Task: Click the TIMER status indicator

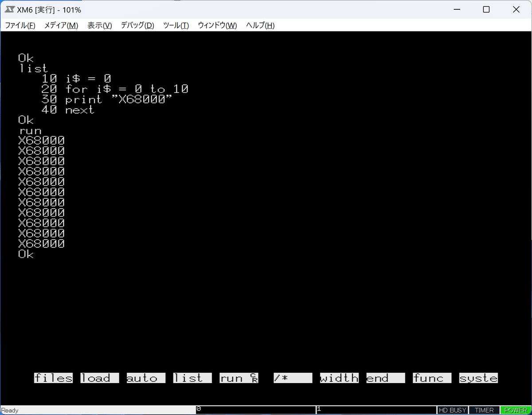Action: (484, 410)
